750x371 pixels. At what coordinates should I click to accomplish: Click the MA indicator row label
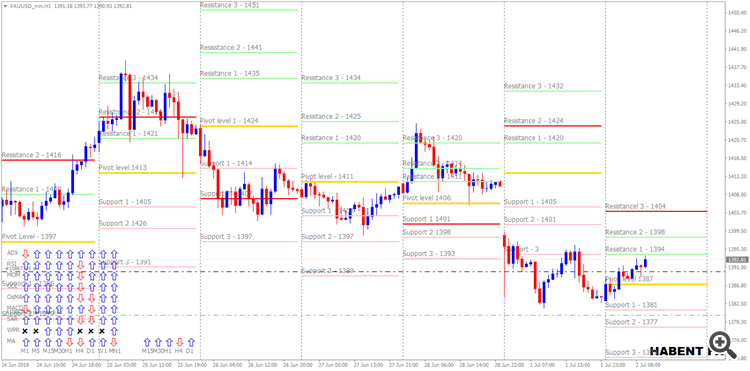(x=11, y=341)
